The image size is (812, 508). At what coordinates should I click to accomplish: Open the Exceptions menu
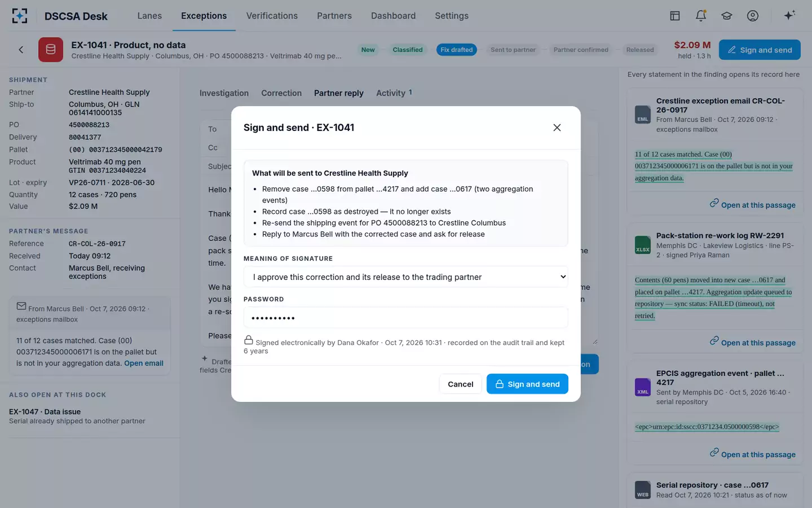[204, 16]
